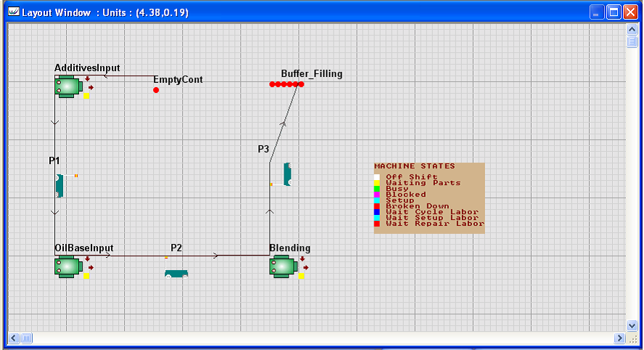Maximize the Layout Window

[x=614, y=12]
